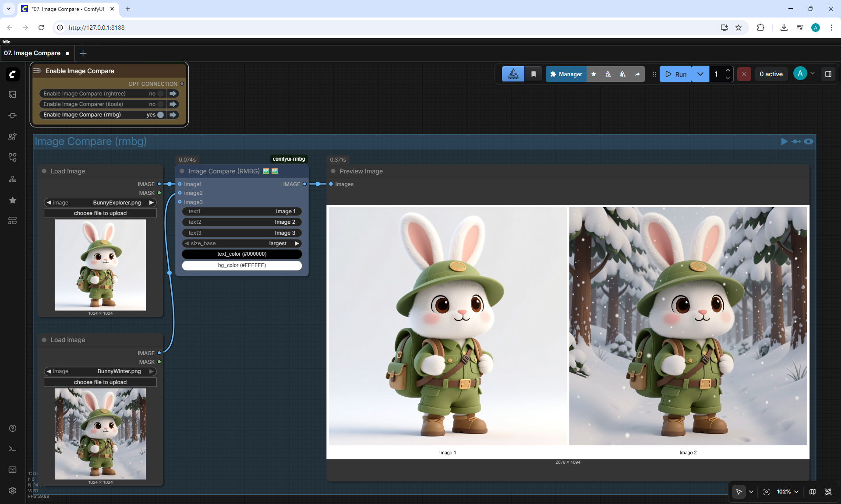Open the Manager button
Viewport: 841px width, 504px height.
point(566,74)
